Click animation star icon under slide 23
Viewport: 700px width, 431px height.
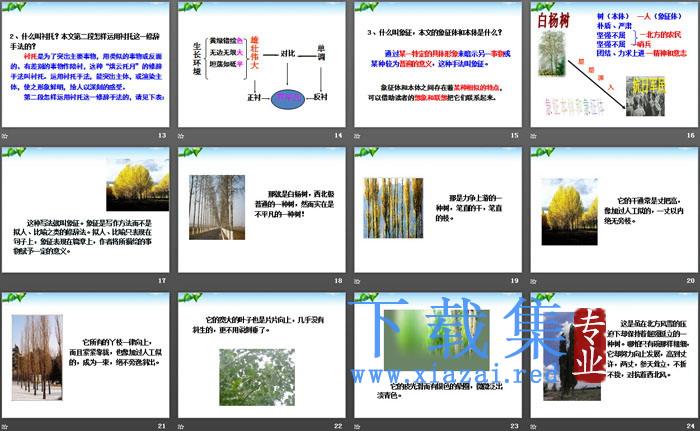(357, 427)
